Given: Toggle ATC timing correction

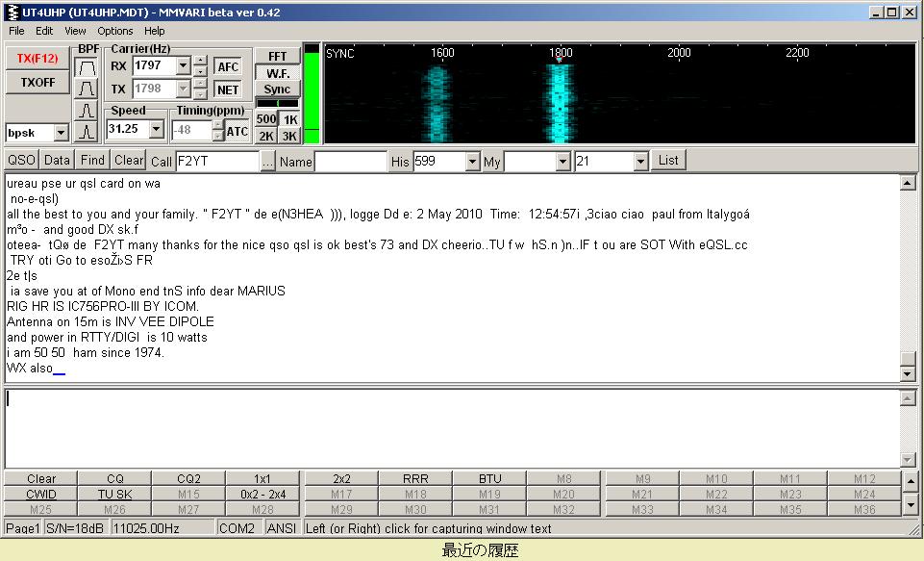Looking at the screenshot, I should point(237,131).
